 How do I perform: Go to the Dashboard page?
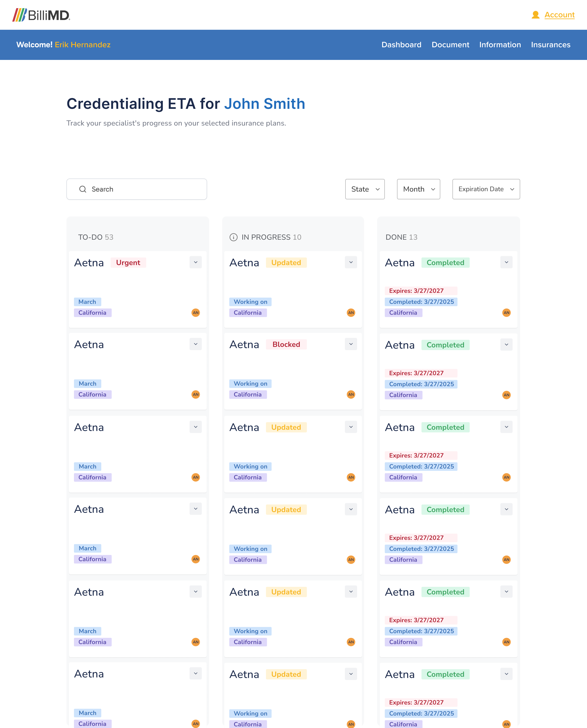(401, 45)
